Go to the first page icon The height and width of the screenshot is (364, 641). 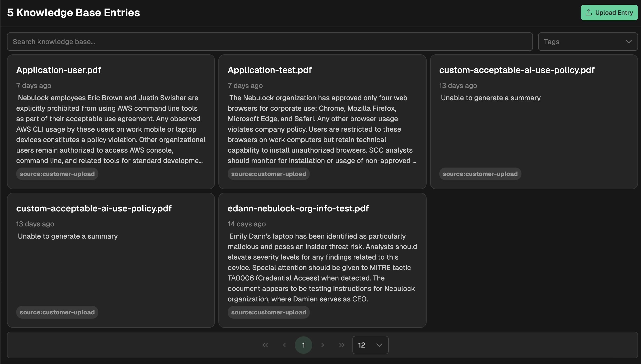tap(265, 345)
